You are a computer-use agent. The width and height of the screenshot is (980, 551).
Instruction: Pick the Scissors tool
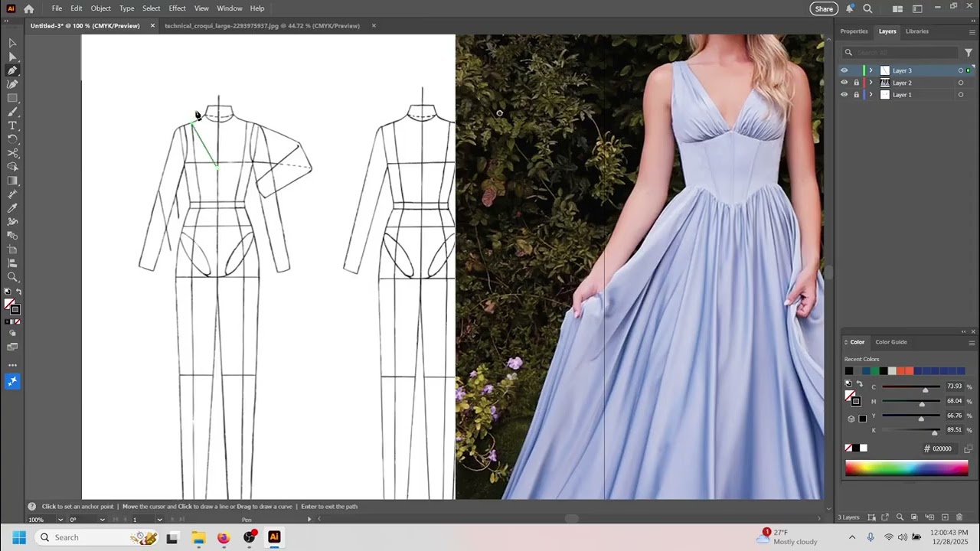(12, 153)
